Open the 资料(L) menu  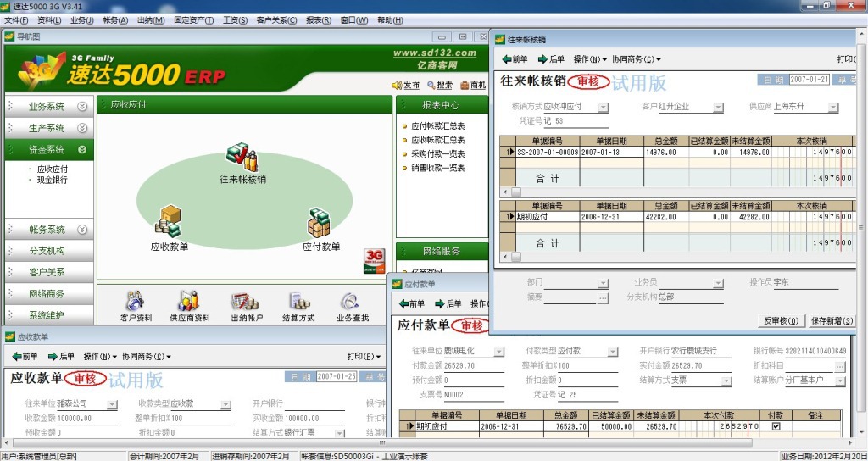coord(49,20)
